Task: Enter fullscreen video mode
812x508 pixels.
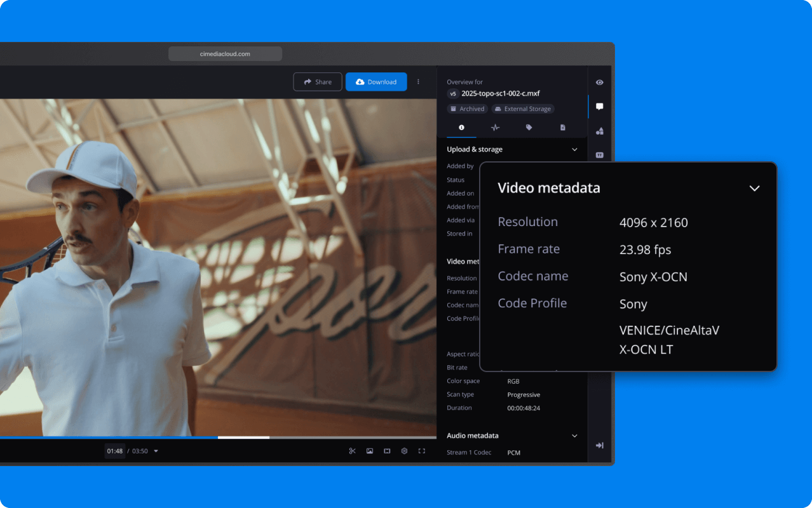Action: click(x=421, y=451)
